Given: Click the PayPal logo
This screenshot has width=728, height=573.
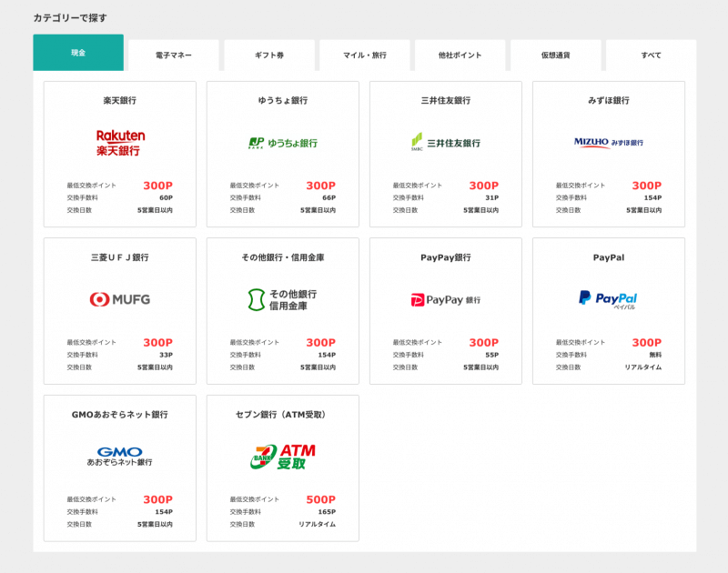Looking at the screenshot, I should click(608, 300).
